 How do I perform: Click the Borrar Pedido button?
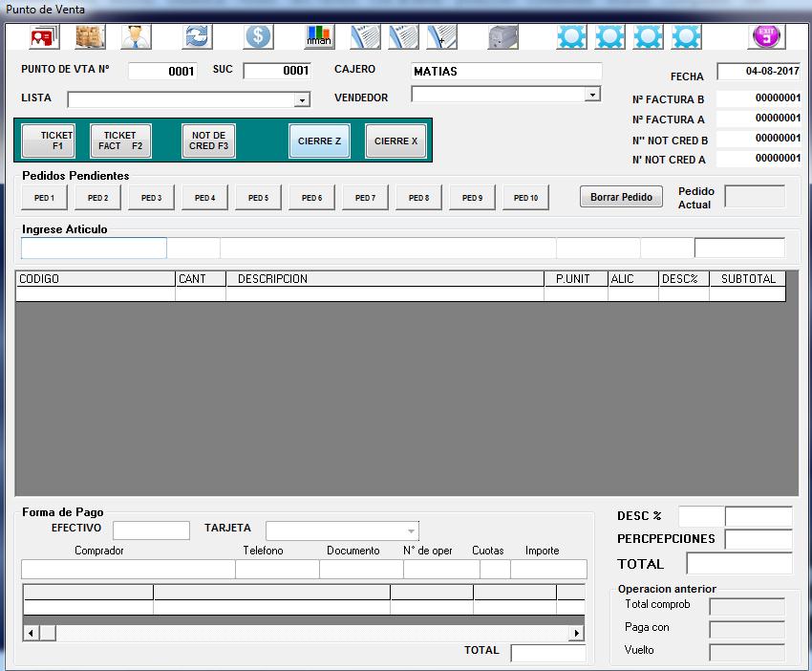[621, 198]
